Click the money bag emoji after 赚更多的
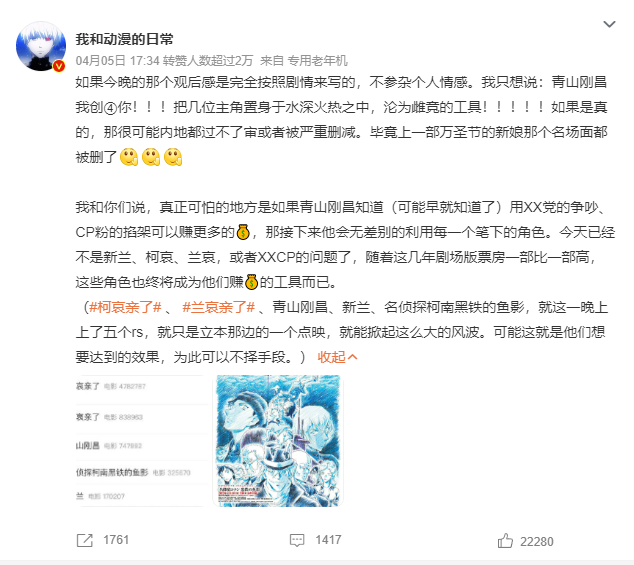634x565 pixels. click(x=243, y=232)
